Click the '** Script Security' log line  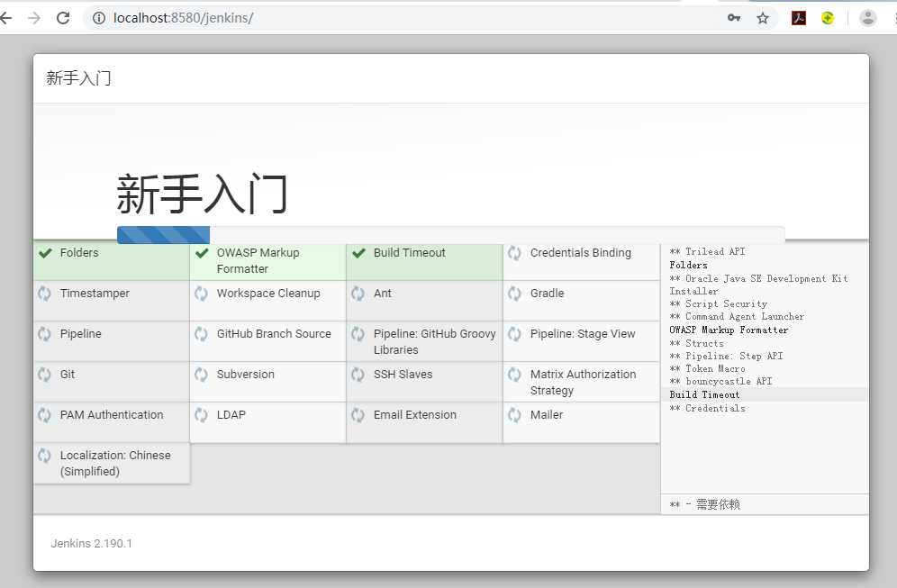pos(719,304)
